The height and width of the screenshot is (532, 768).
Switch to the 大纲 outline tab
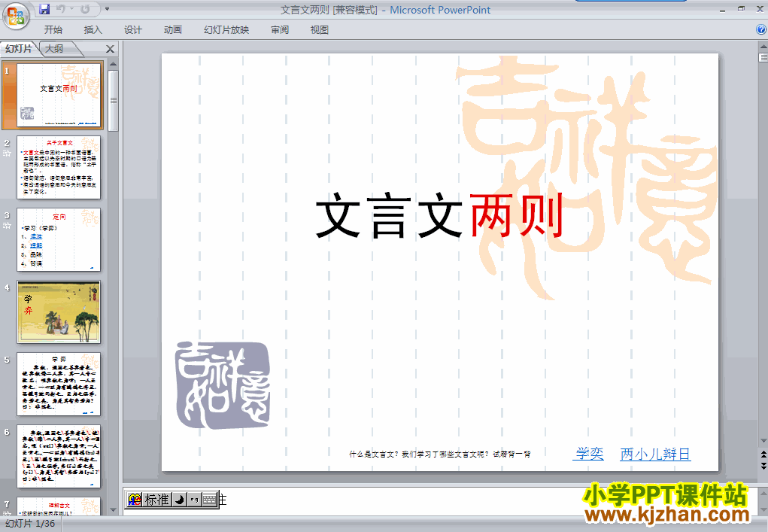tap(54, 48)
